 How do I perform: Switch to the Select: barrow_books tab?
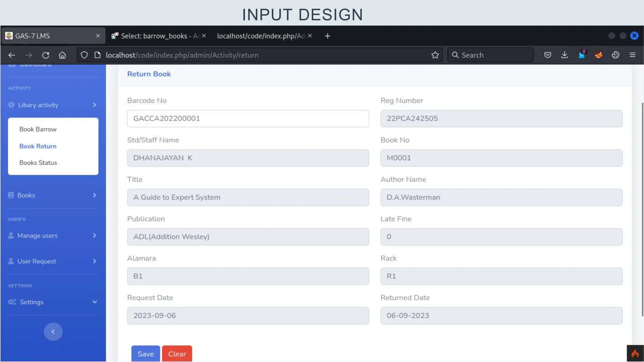[x=159, y=36]
